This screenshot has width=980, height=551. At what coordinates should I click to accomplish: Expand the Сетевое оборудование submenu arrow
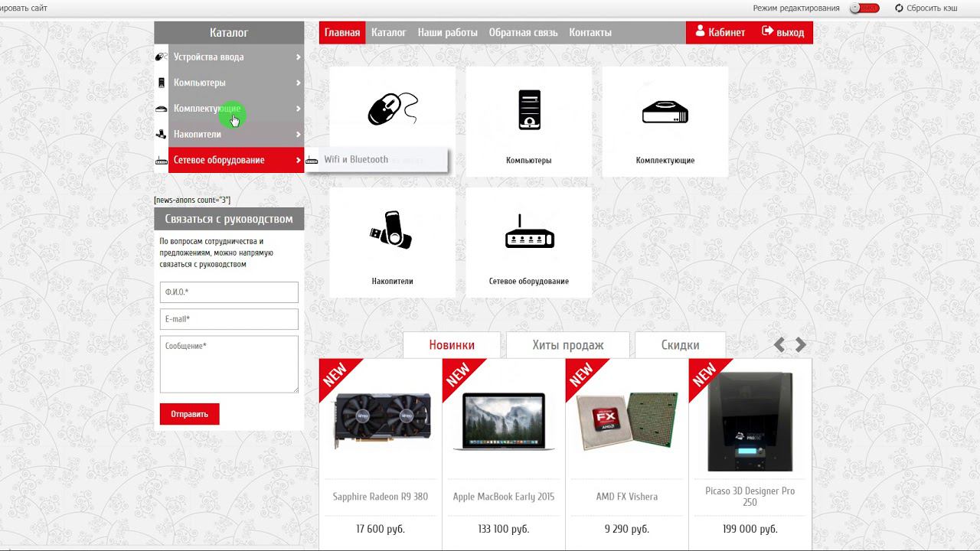point(298,160)
